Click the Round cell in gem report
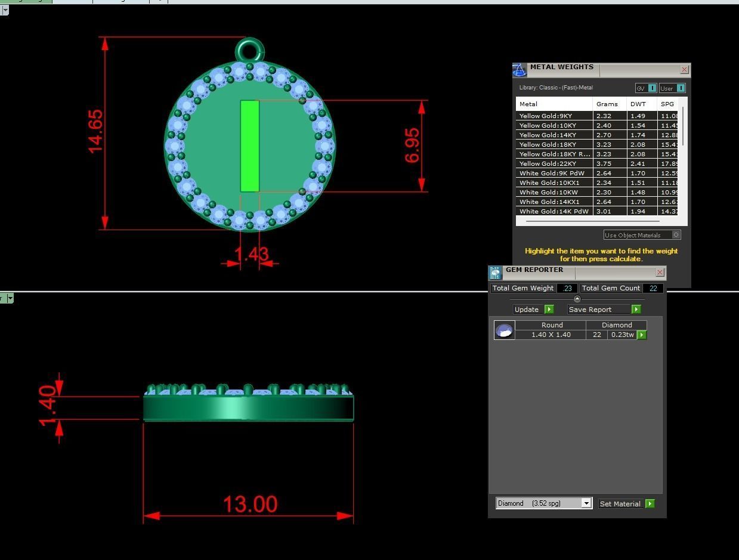The height and width of the screenshot is (560, 739). [x=551, y=325]
